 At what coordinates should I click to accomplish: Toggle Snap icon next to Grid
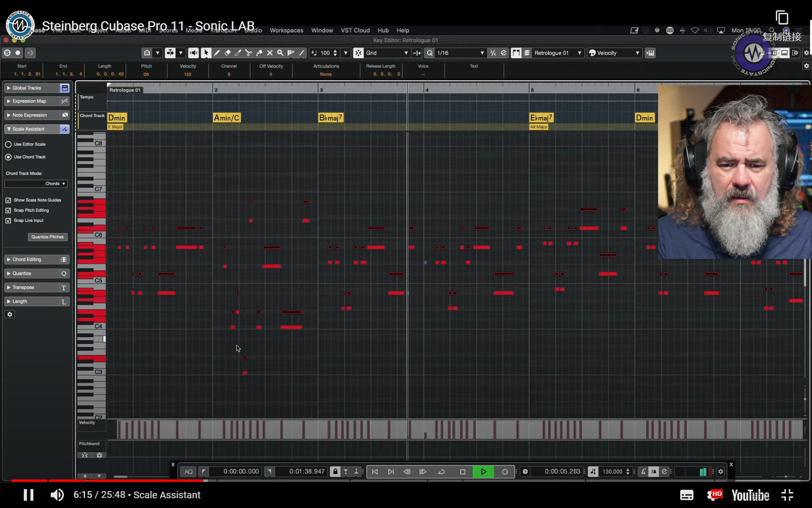(358, 53)
